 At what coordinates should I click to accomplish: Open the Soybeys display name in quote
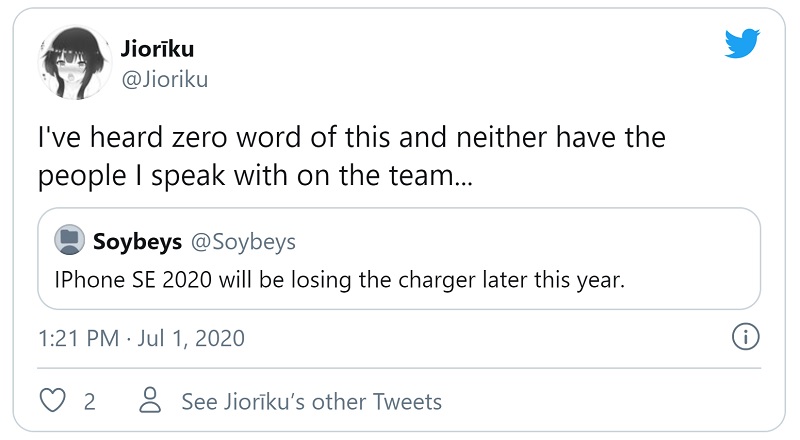click(137, 241)
